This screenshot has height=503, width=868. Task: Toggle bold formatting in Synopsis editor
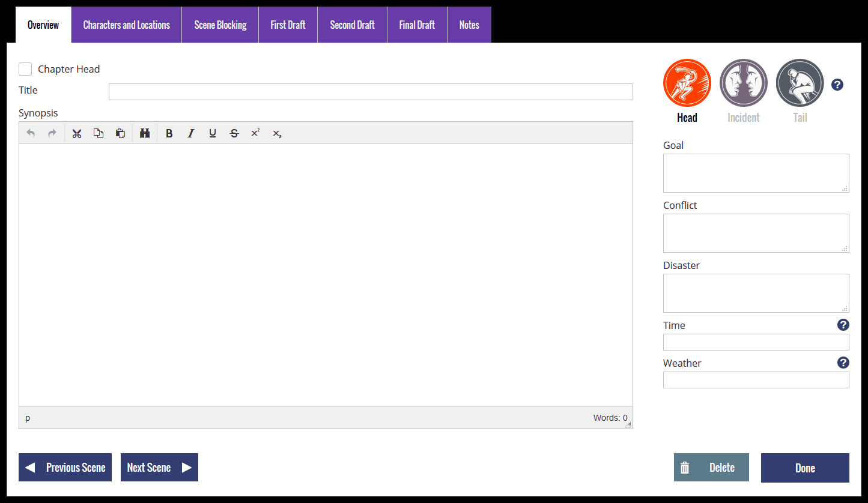point(169,133)
